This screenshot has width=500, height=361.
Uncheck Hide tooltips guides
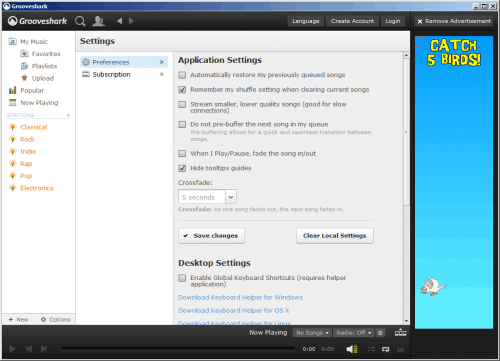[x=182, y=168]
